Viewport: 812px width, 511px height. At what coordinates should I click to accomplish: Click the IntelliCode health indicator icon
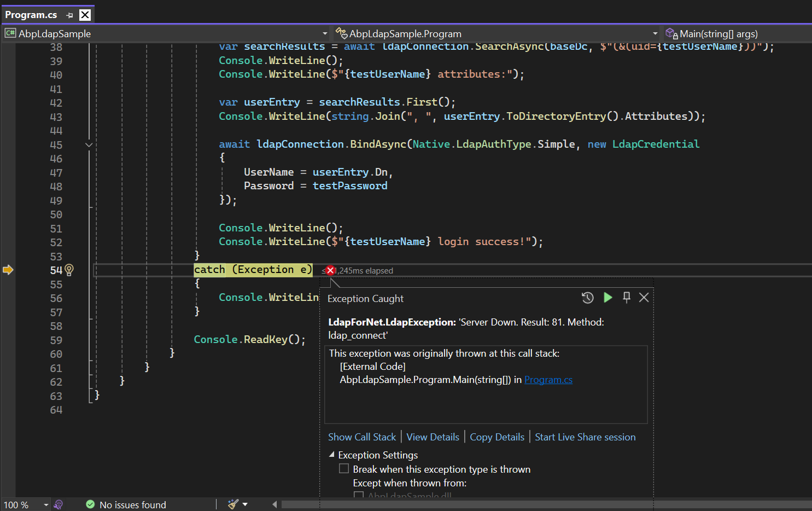59,504
